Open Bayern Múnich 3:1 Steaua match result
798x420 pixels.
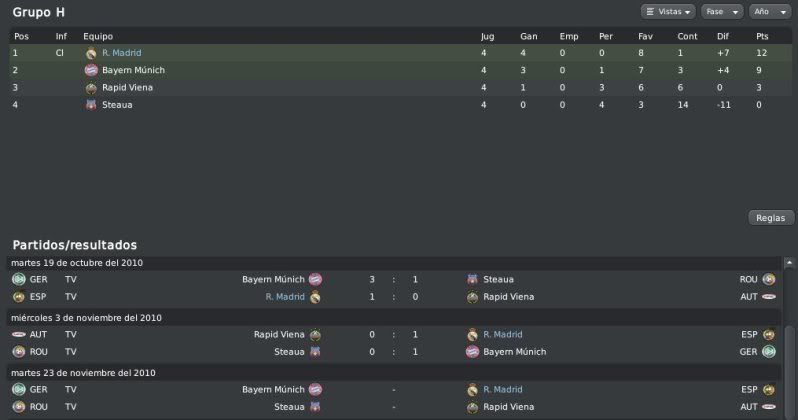click(393, 279)
